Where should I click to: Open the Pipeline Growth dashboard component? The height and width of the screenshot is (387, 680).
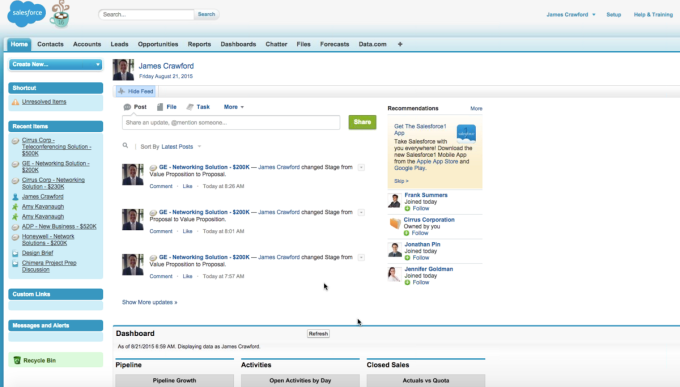click(174, 380)
